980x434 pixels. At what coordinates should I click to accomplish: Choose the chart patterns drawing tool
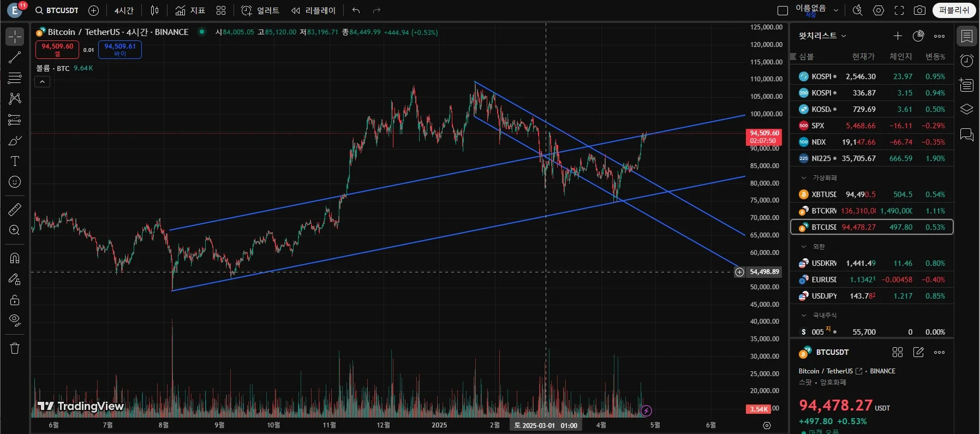point(15,99)
